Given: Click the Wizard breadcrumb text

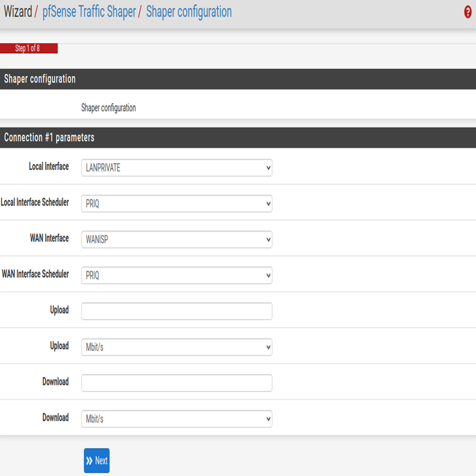Looking at the screenshot, I should 18,12.
